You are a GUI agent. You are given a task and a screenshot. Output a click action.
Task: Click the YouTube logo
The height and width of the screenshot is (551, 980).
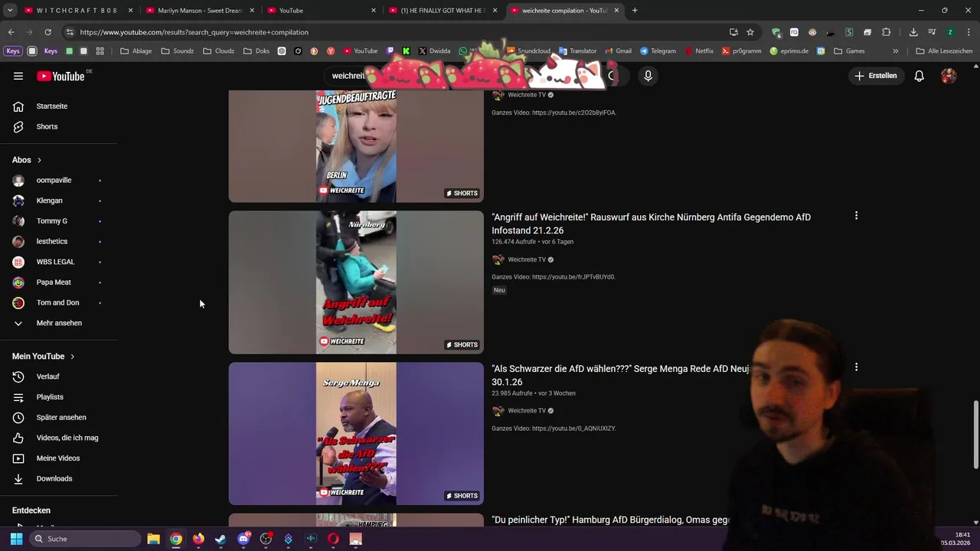tap(61, 76)
